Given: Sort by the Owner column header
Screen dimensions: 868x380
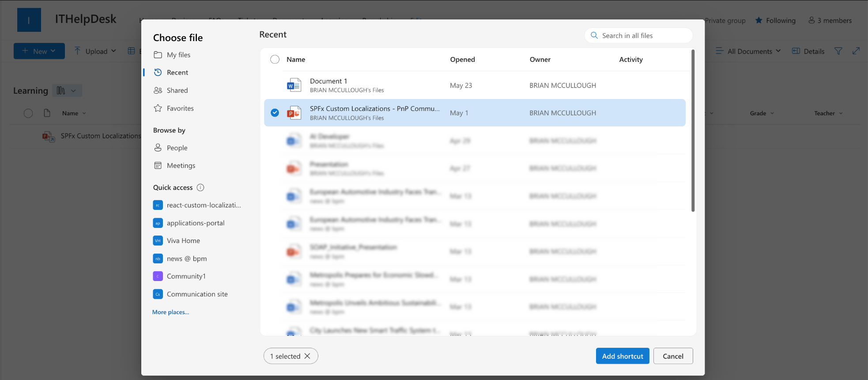Looking at the screenshot, I should pyautogui.click(x=540, y=59).
